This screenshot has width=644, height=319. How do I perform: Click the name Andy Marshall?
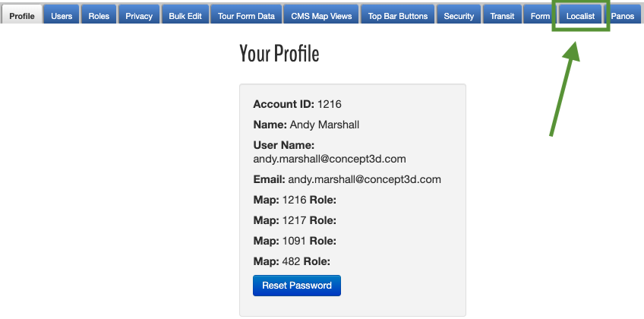[x=324, y=125]
